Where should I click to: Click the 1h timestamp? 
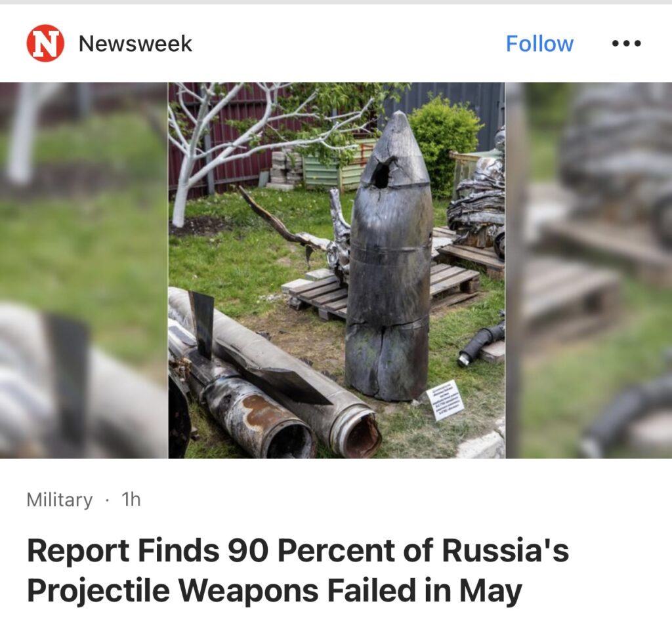coord(131,499)
